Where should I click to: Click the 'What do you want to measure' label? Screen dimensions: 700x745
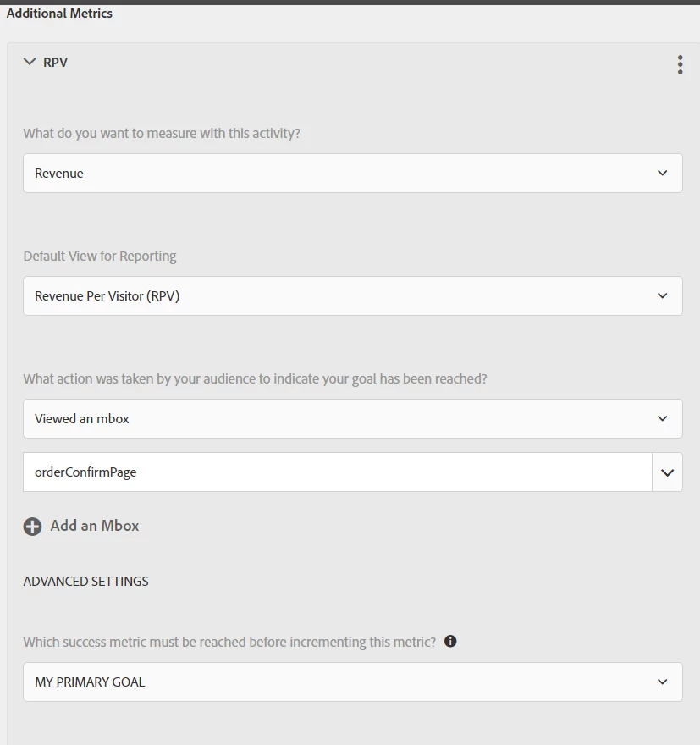(162, 133)
